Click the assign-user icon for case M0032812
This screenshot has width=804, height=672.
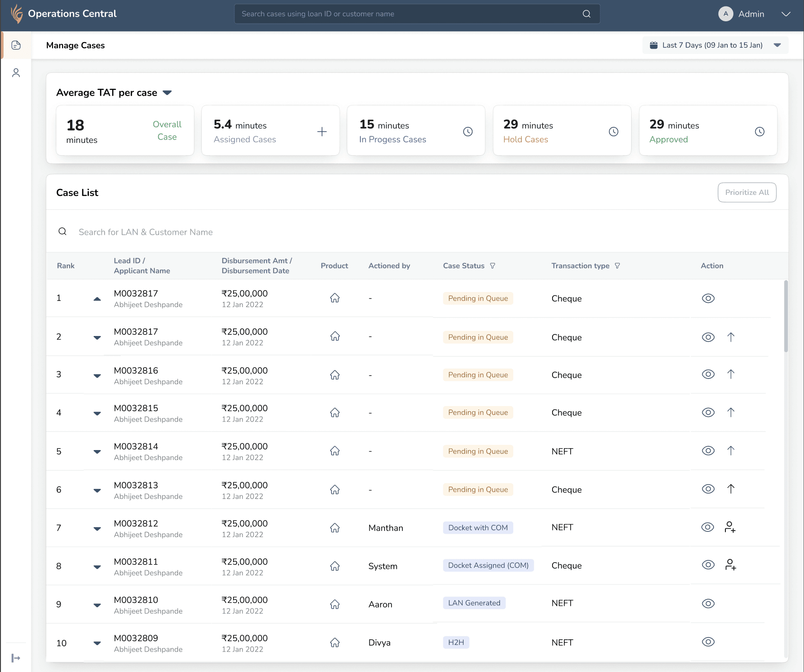[x=730, y=527]
